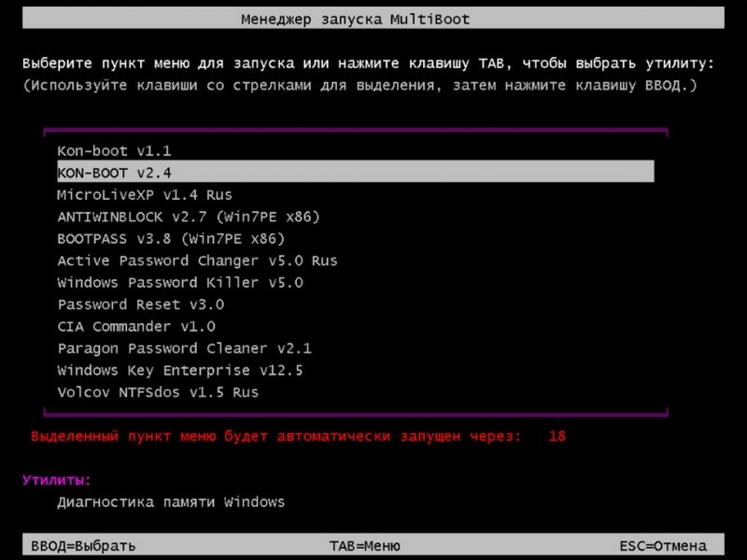Select Windows Key Enterprise v12.5
Viewport: 747px width, 560px height.
click(179, 370)
